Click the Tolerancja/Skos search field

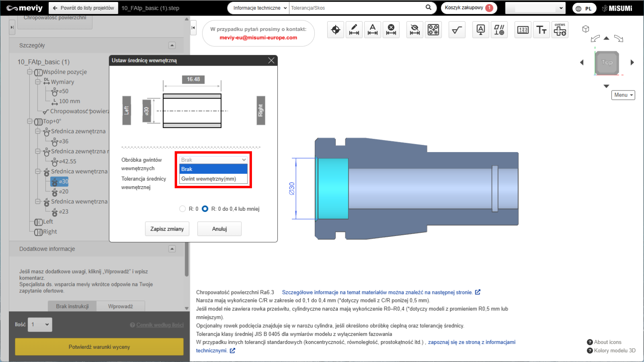point(356,8)
